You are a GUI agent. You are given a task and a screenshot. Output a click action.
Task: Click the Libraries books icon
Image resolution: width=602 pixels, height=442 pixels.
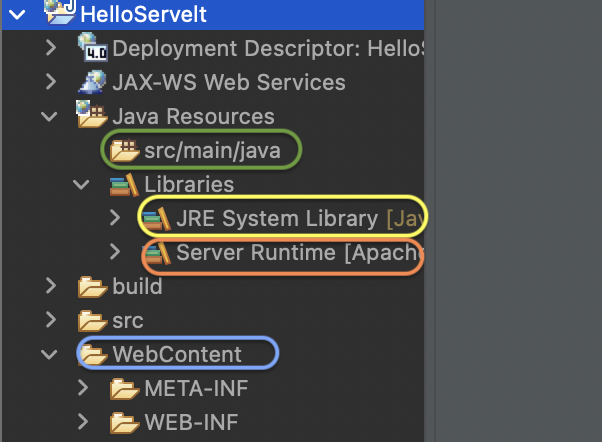pos(124,185)
